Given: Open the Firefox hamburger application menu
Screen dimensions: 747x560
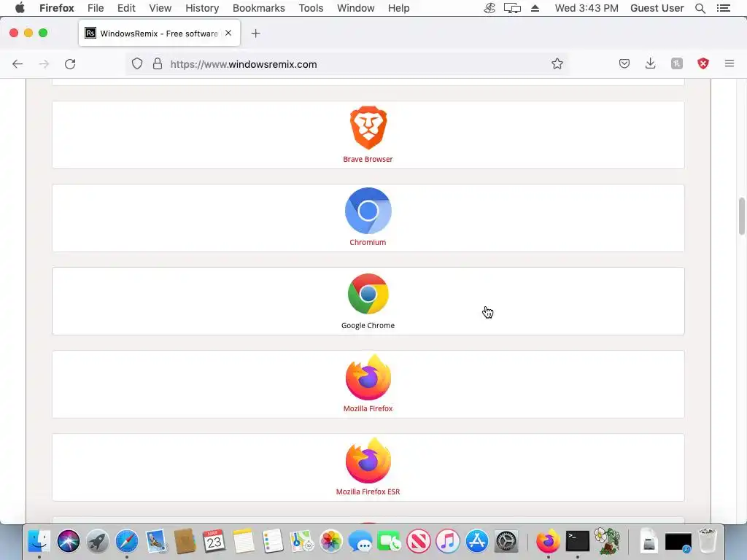Looking at the screenshot, I should point(729,63).
